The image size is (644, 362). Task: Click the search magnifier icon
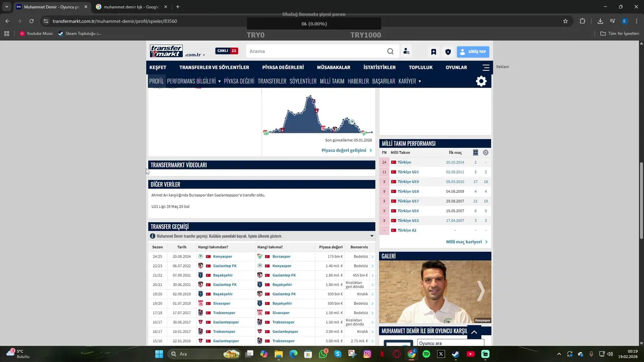click(390, 51)
